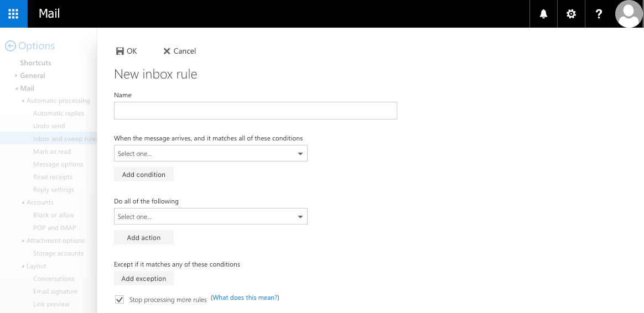Click the back arrow beside Options

(10, 46)
